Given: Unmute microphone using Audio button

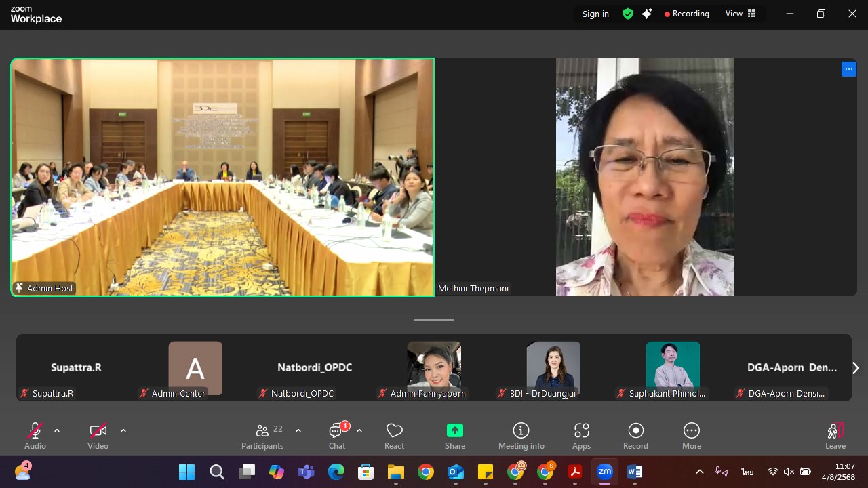Looking at the screenshot, I should [35, 435].
